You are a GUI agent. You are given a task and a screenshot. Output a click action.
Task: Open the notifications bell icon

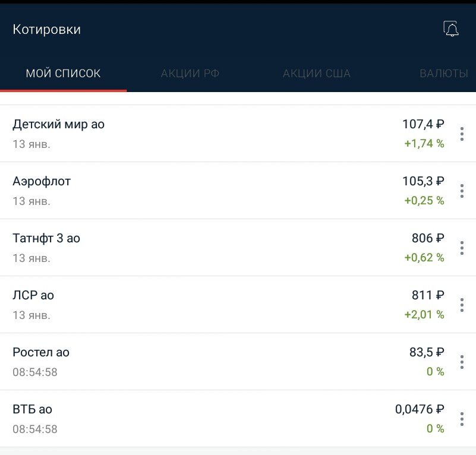(451, 29)
